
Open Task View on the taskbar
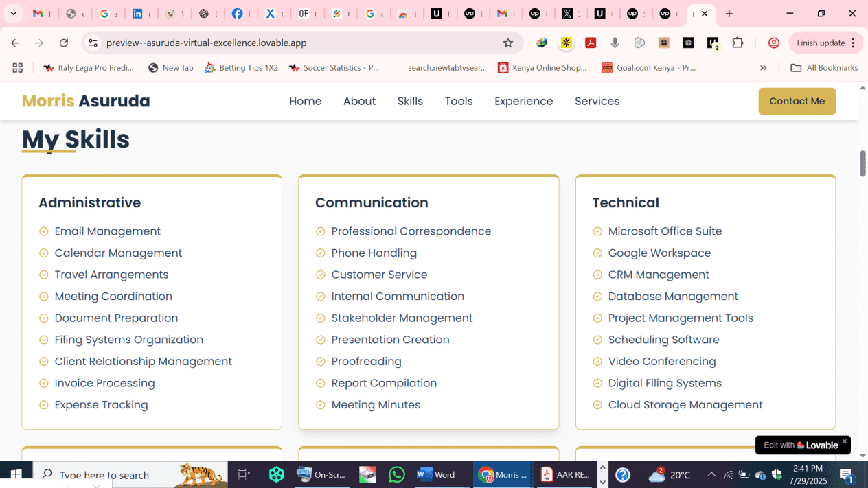click(x=244, y=474)
